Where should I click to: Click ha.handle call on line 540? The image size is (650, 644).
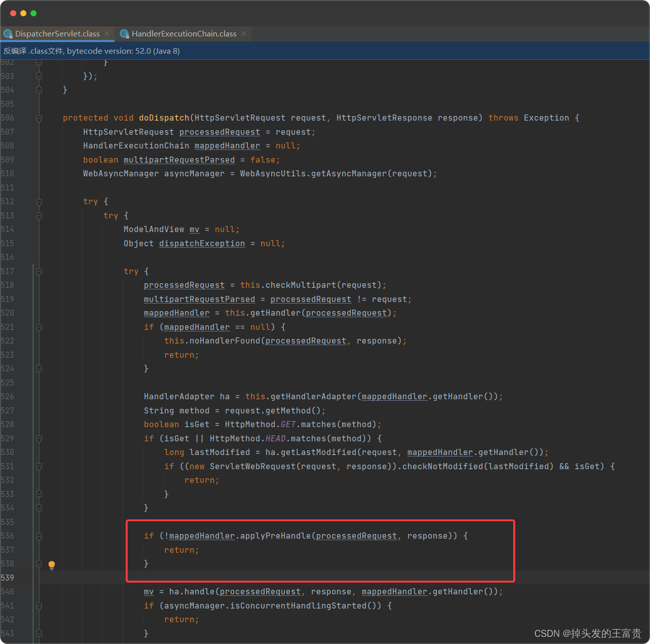(192, 591)
